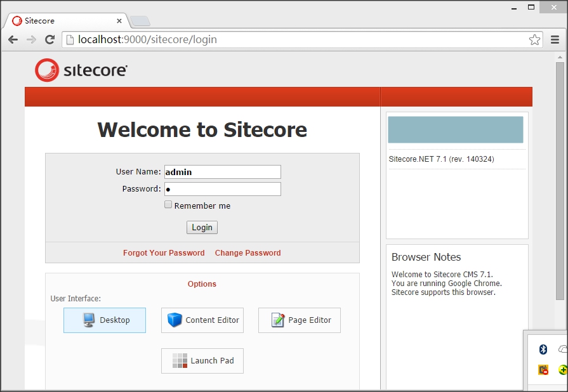This screenshot has height=392, width=568.
Task: Choose the Page Editor interface
Action: 300,320
